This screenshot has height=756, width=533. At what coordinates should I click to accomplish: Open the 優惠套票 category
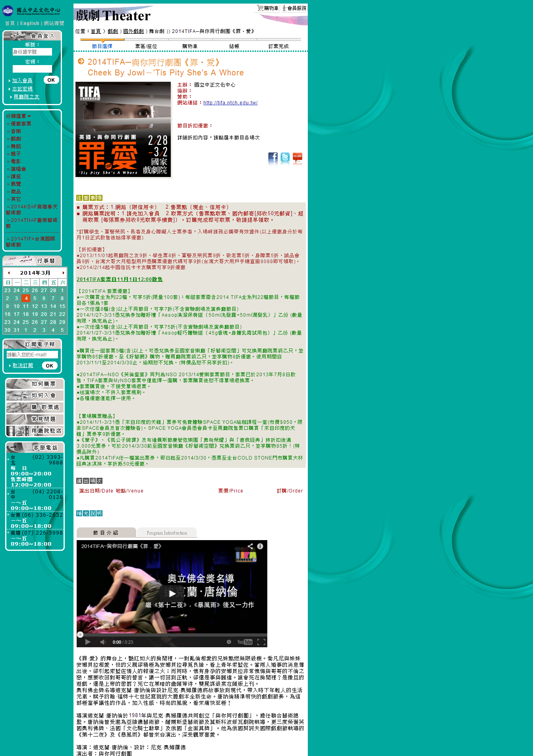21,124
